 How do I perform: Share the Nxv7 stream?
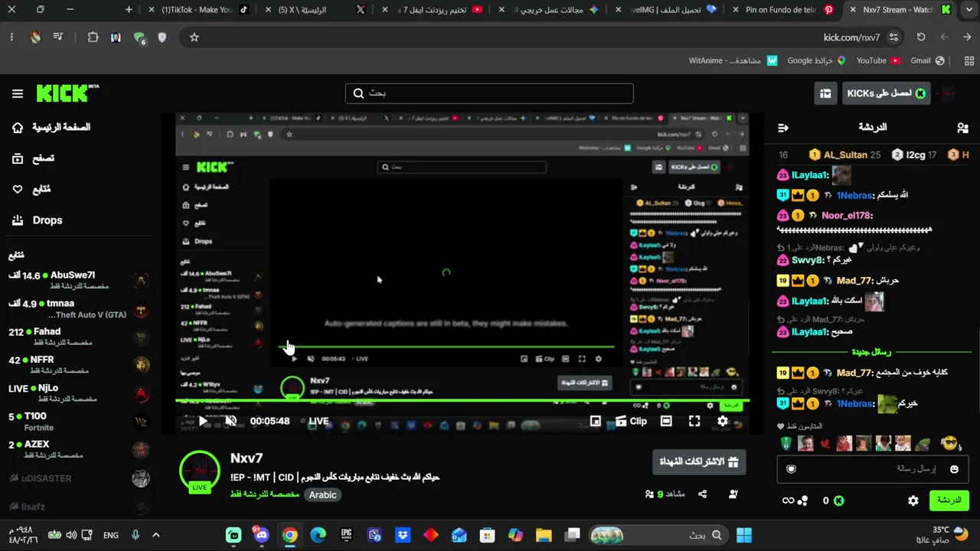(703, 494)
